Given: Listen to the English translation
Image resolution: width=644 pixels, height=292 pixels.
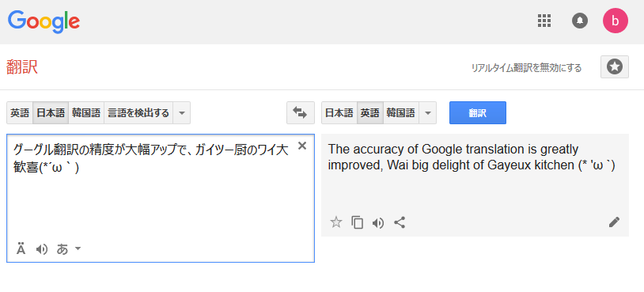Looking at the screenshot, I should (x=378, y=223).
